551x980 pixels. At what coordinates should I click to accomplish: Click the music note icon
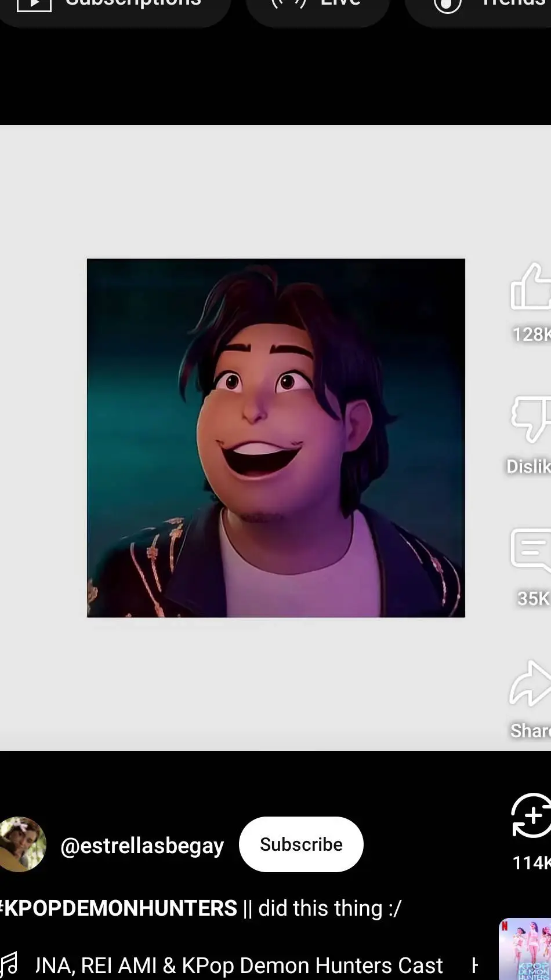(x=9, y=966)
